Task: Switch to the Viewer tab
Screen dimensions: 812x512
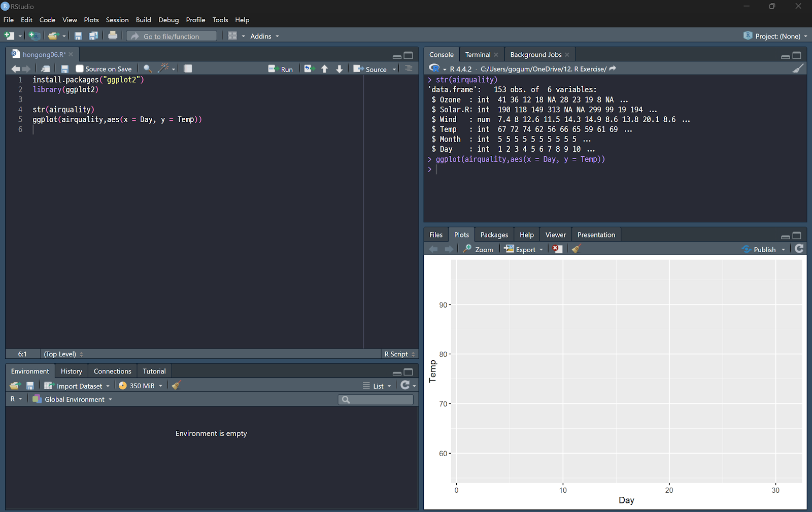Action: coord(556,235)
